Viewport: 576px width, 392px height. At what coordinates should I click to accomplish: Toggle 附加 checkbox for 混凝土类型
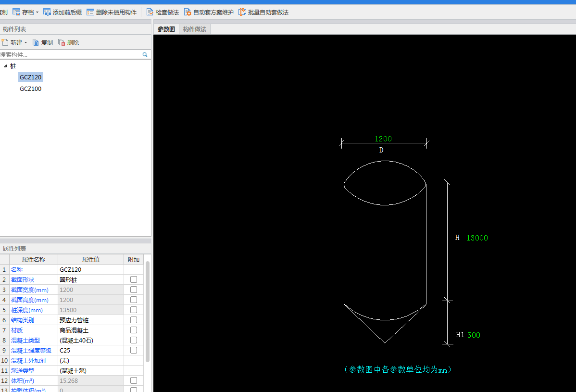pyautogui.click(x=134, y=340)
